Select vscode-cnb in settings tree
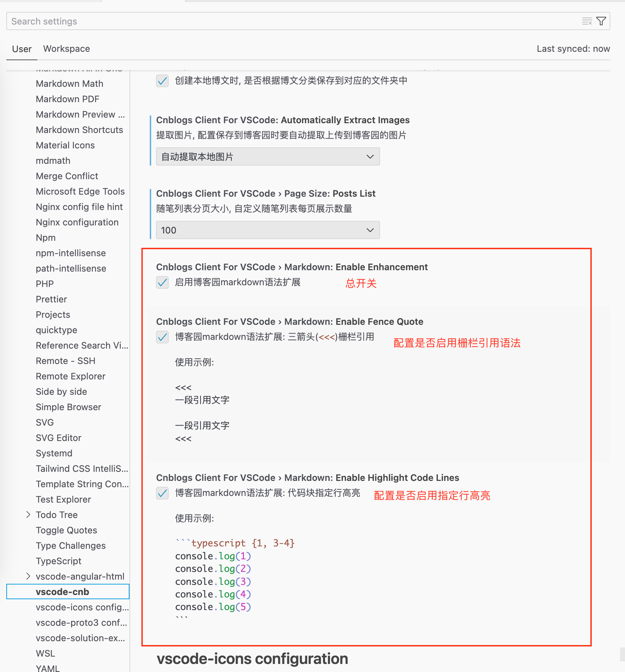Screen dimensions: 625x672 pos(68,592)
